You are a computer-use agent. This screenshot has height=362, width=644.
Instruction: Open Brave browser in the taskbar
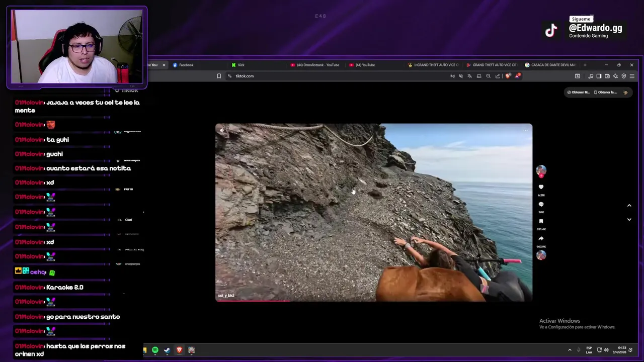coord(179,350)
